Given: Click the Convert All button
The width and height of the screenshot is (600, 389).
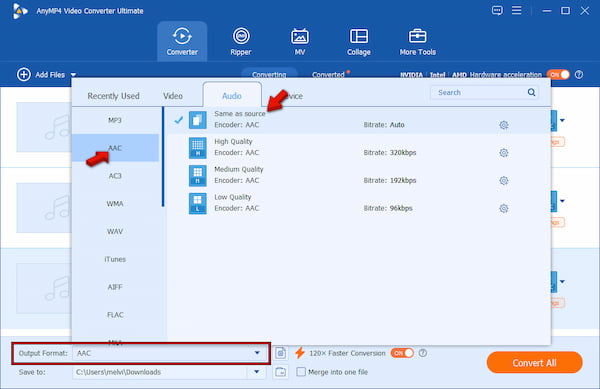Looking at the screenshot, I should [534, 363].
